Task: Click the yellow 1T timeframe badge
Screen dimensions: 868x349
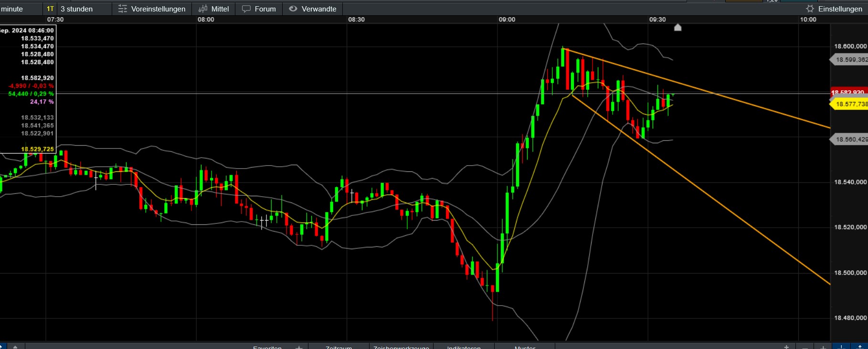Action: coord(50,9)
